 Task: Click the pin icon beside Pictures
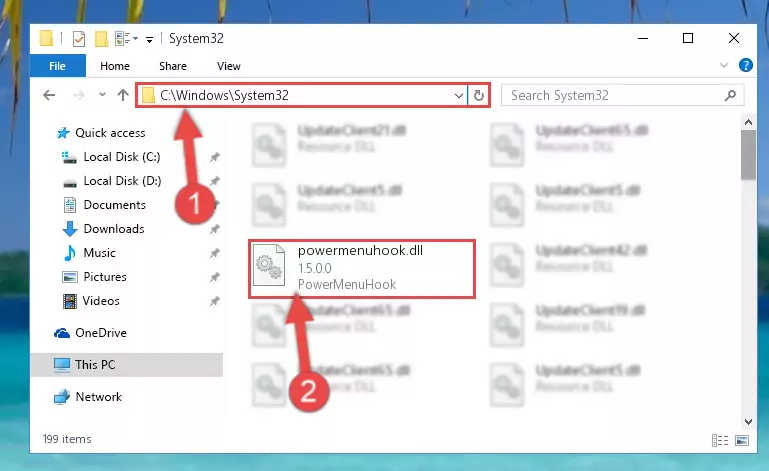point(214,278)
